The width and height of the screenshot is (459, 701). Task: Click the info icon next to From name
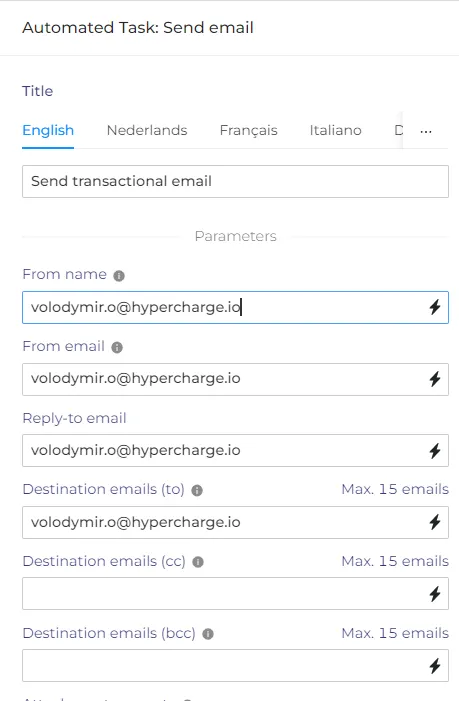click(119, 275)
